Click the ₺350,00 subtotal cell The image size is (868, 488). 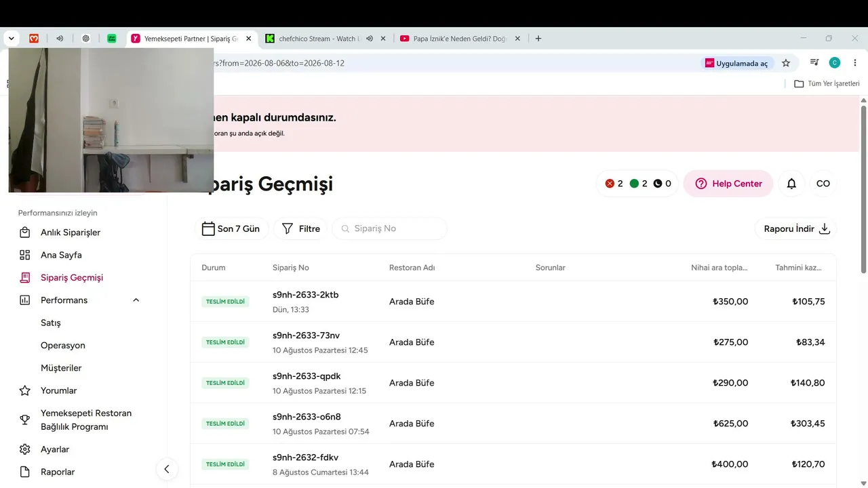pos(730,302)
